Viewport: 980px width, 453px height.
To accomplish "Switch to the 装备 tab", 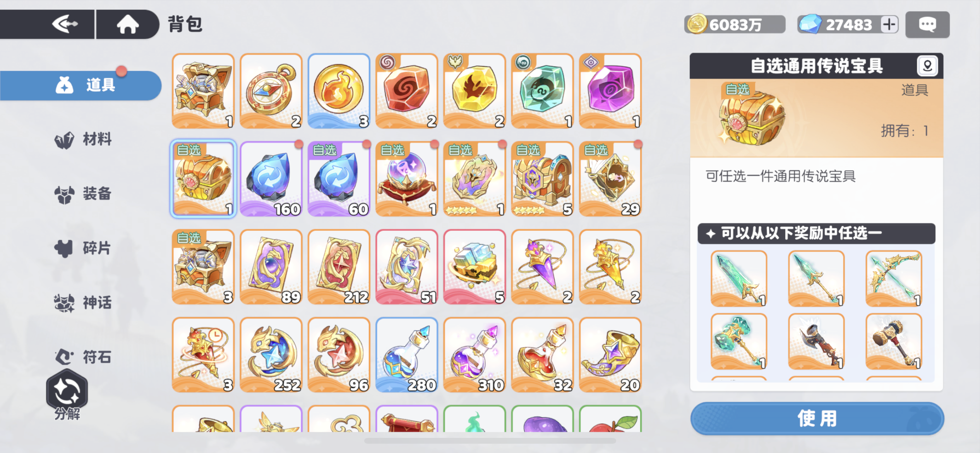I will (x=83, y=194).
